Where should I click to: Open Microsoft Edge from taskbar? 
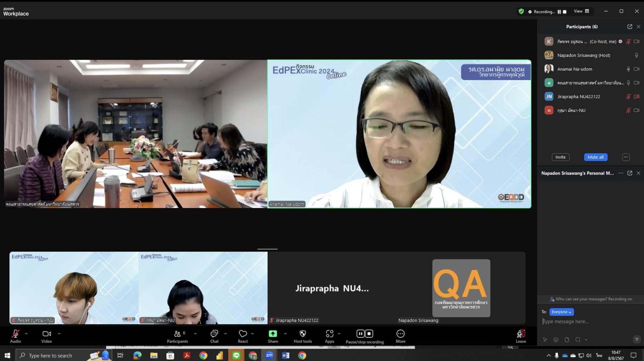point(137,355)
